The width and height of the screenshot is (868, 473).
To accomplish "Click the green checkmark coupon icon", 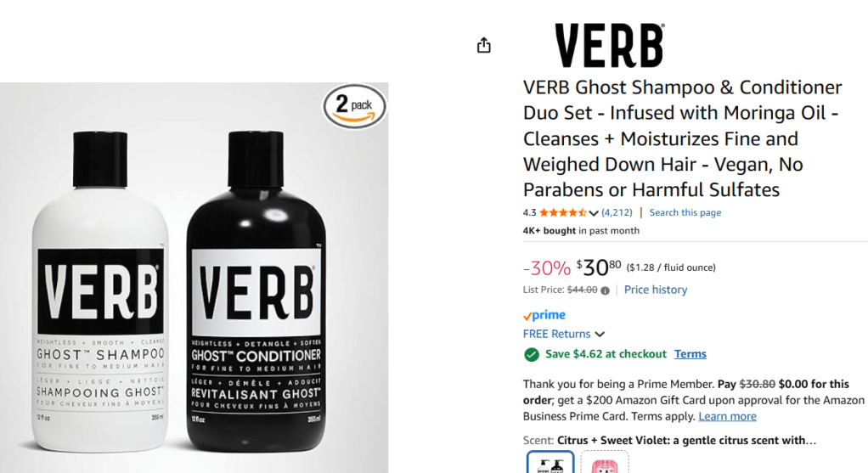I will click(x=532, y=355).
